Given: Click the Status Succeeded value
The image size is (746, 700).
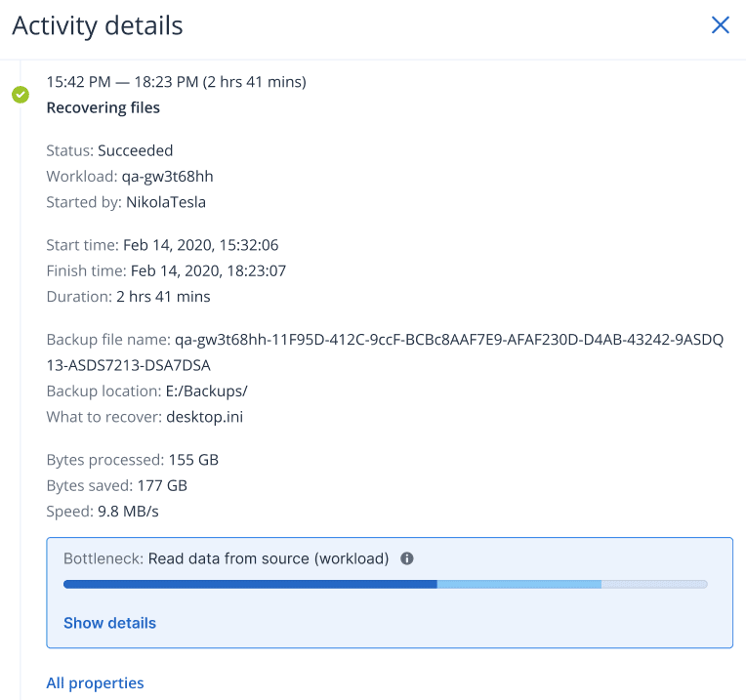Looking at the screenshot, I should [x=135, y=150].
